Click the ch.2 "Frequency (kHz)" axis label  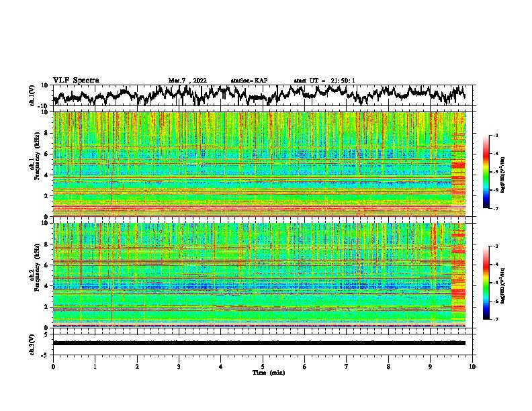point(38,267)
